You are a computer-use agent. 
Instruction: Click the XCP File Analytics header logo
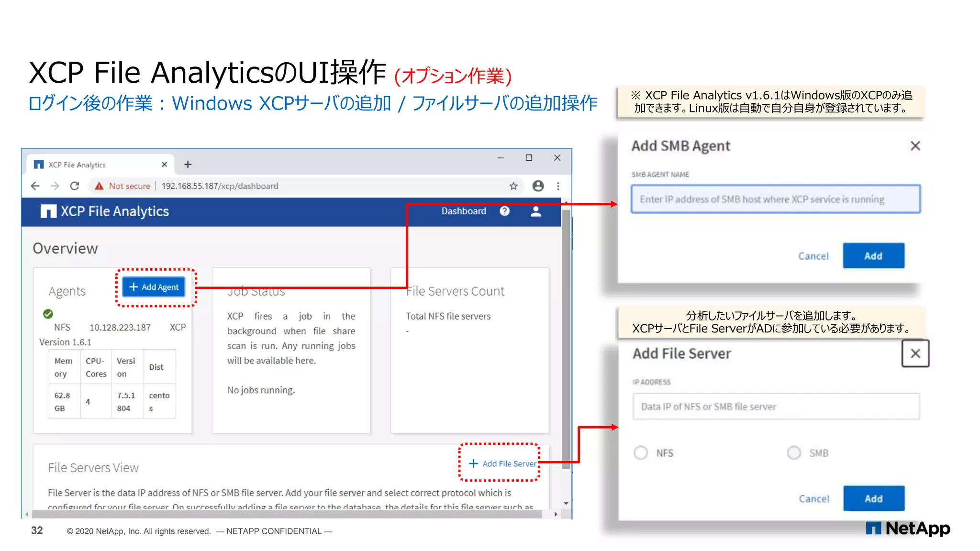pyautogui.click(x=105, y=211)
